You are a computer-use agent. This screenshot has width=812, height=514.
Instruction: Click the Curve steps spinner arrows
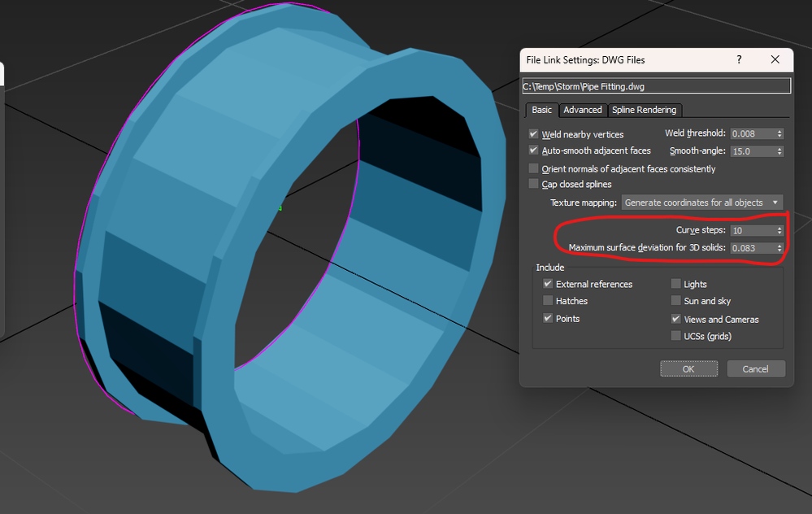tap(779, 231)
